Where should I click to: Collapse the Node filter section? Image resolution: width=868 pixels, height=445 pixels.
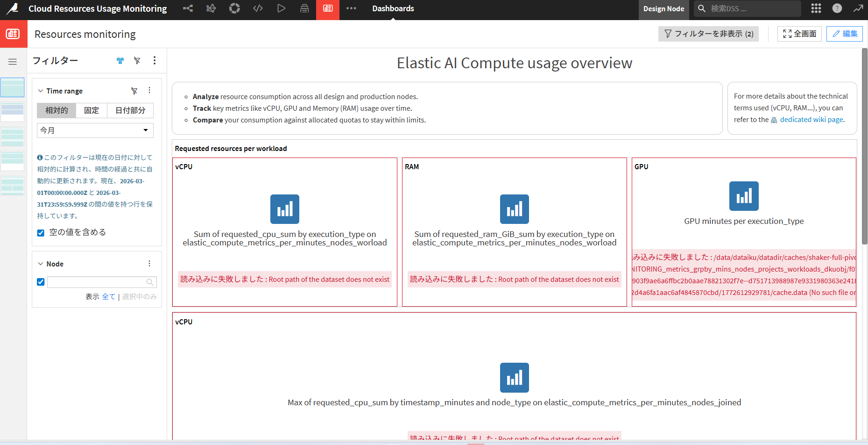pyautogui.click(x=41, y=264)
